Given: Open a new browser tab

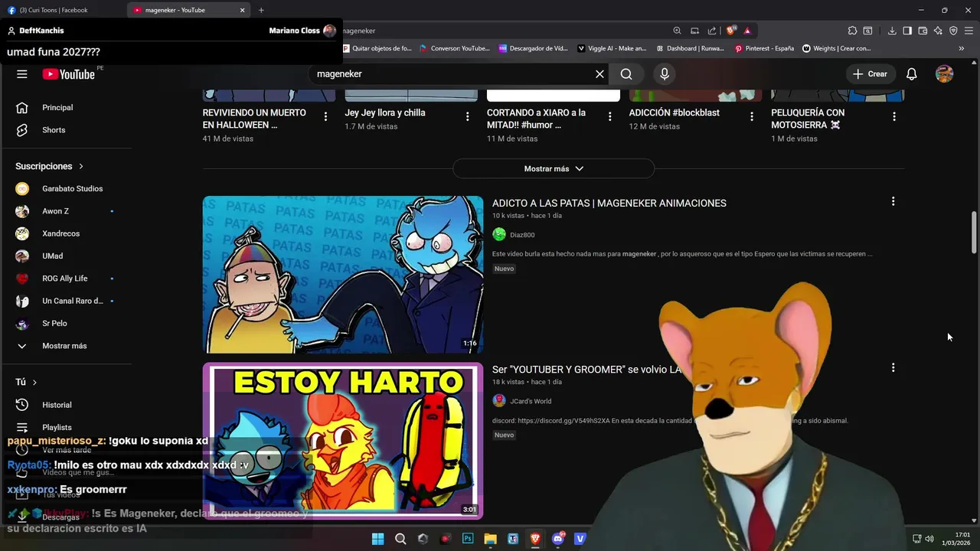Looking at the screenshot, I should click(261, 10).
